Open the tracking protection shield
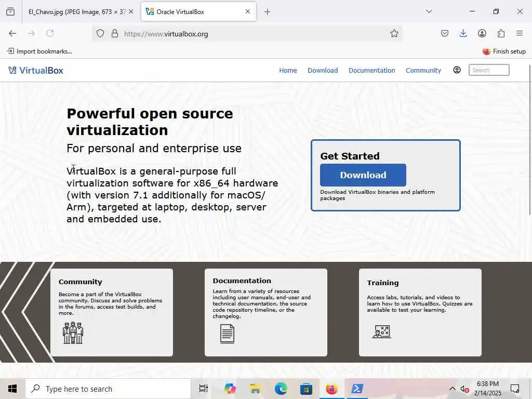 [x=100, y=33]
